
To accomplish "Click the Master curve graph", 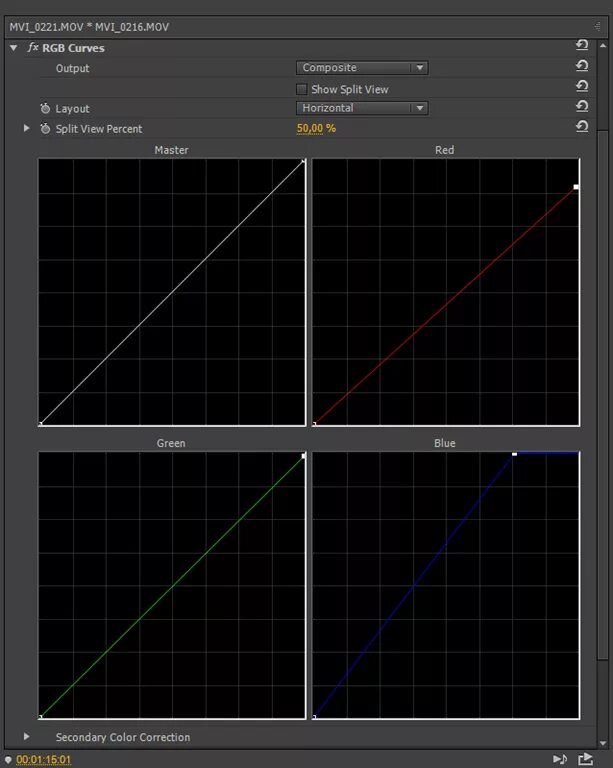I will (x=172, y=292).
